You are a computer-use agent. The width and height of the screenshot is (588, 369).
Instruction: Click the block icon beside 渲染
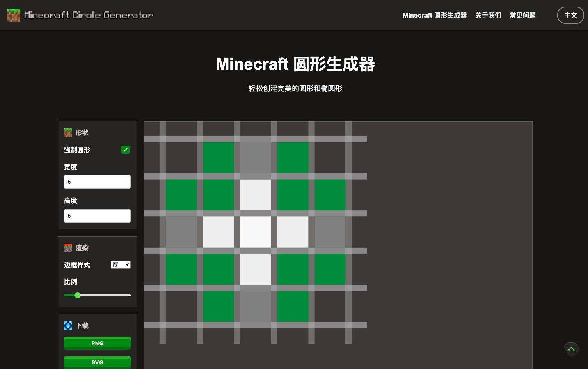[68, 248]
